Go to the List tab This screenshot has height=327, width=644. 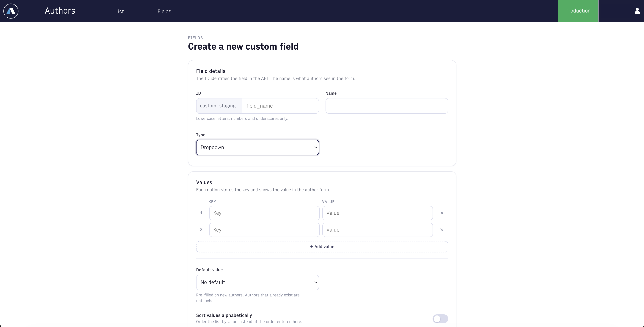[120, 12]
